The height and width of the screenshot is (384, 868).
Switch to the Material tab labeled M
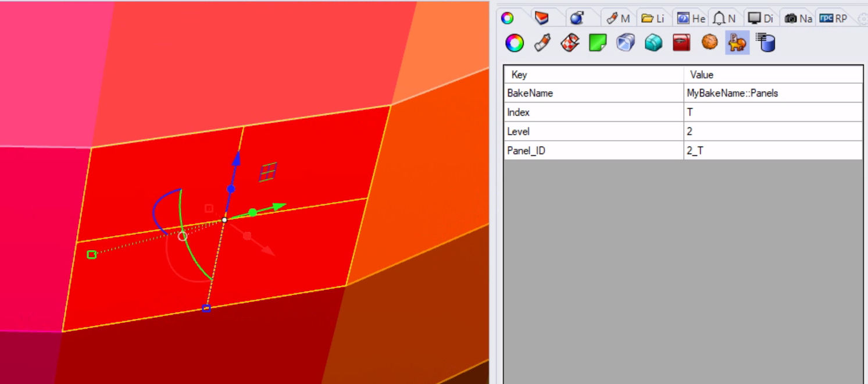619,18
